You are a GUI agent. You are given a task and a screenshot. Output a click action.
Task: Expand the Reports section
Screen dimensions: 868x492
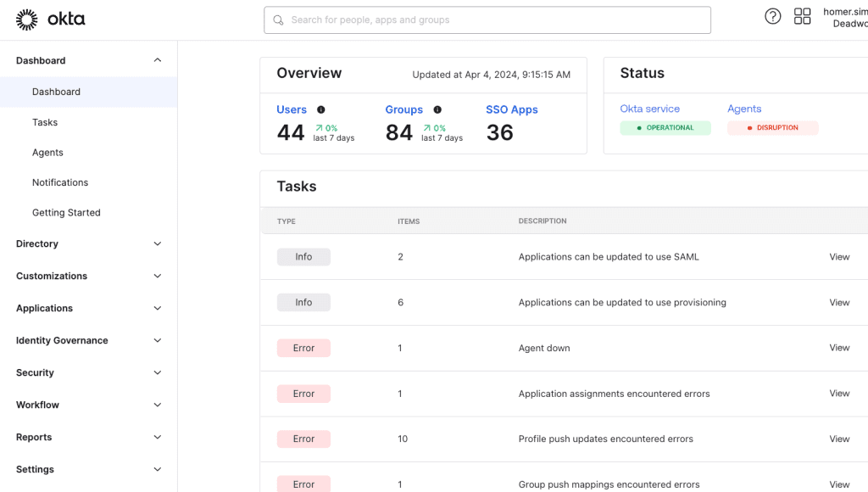pyautogui.click(x=88, y=437)
